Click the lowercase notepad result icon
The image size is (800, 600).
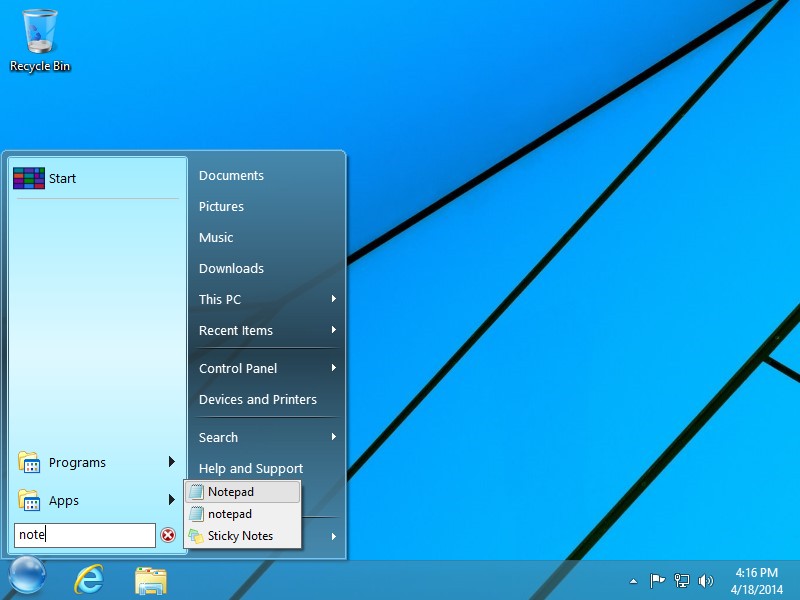coord(196,514)
